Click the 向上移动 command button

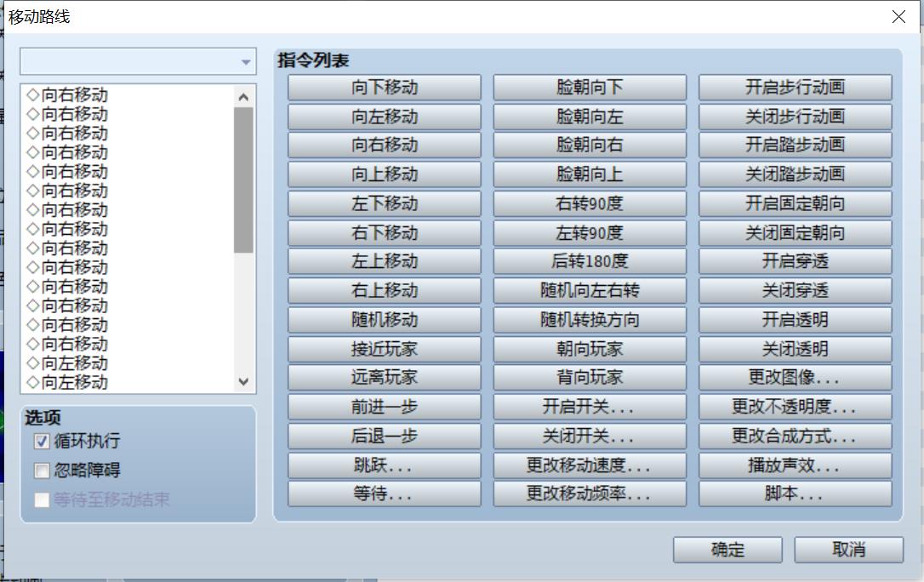385,174
